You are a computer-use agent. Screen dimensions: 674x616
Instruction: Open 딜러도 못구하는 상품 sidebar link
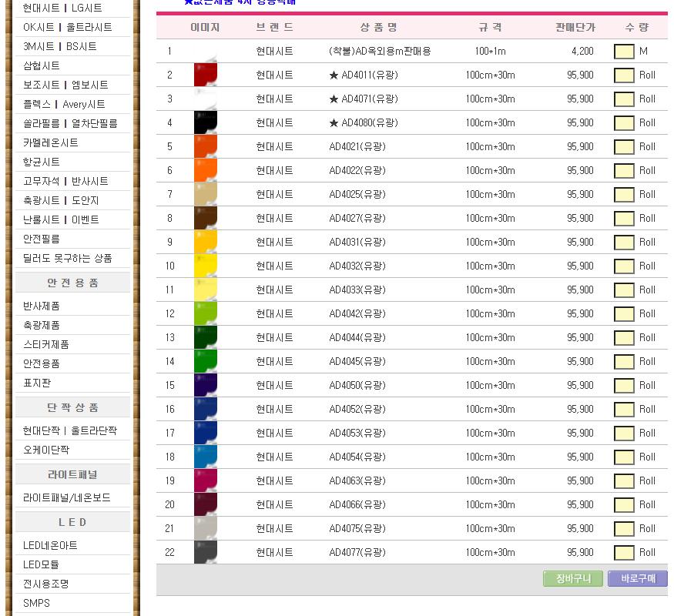pos(68,258)
